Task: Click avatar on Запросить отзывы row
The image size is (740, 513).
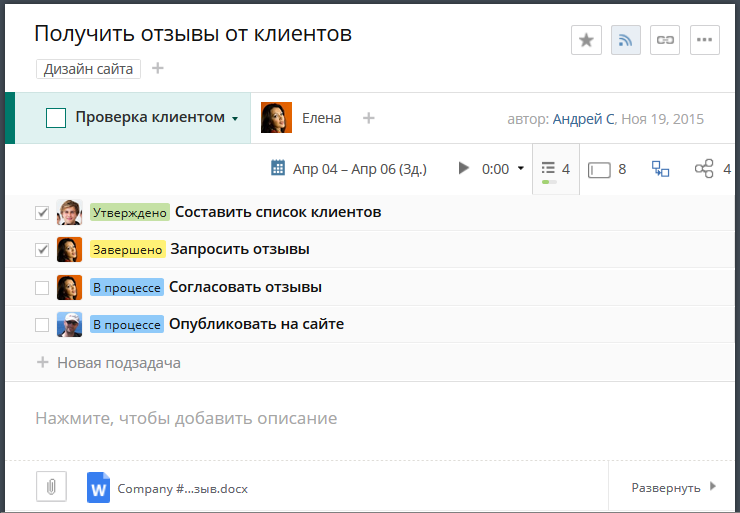Action: coord(69,250)
